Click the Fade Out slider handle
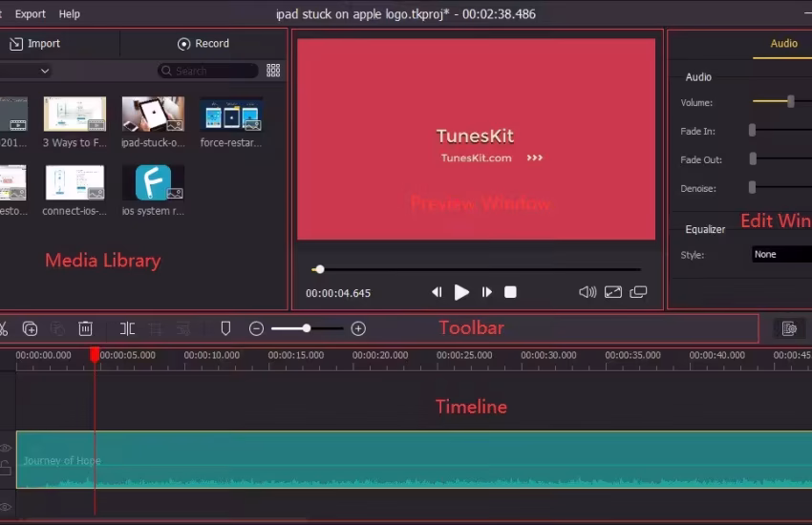Viewport: 812px width, 525px height. pyautogui.click(x=753, y=158)
